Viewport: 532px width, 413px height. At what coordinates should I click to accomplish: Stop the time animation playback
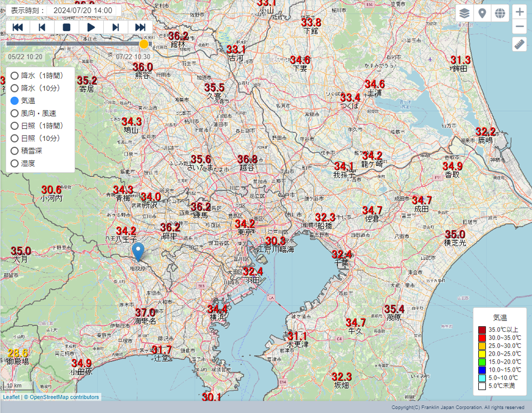coord(66,27)
